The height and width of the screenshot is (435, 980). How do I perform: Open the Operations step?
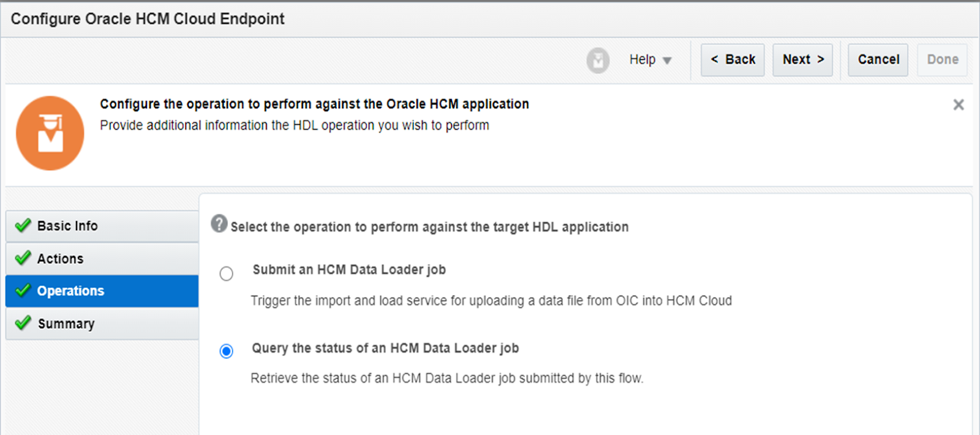point(102,291)
